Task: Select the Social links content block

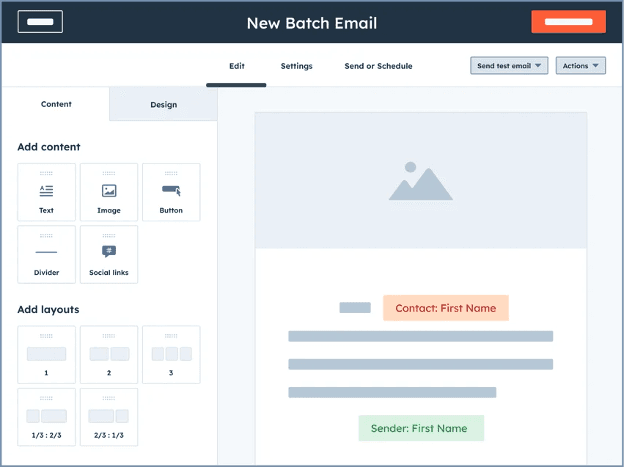Action: coord(109,254)
